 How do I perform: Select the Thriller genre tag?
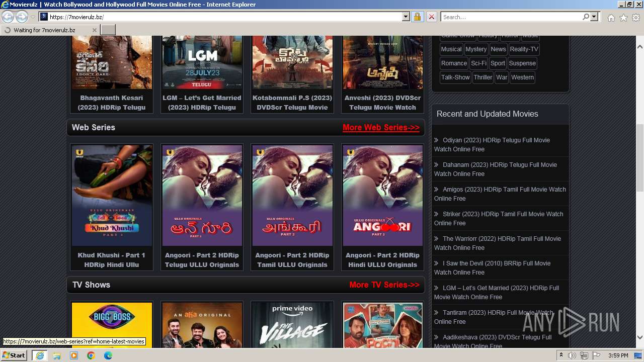(483, 77)
